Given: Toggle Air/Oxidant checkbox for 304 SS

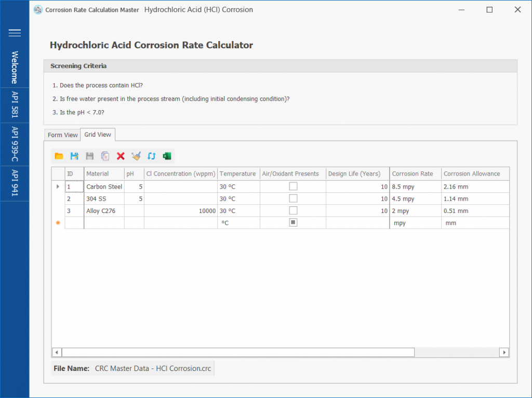Looking at the screenshot, I should [293, 198].
